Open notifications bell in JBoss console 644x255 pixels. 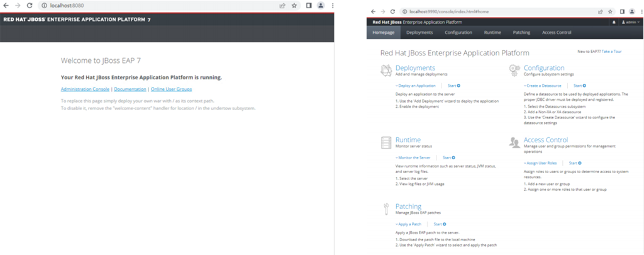pyautogui.click(x=614, y=22)
